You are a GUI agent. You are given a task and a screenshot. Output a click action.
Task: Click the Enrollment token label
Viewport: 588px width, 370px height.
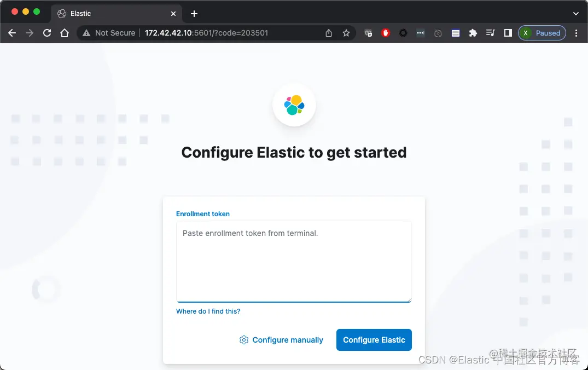pos(203,214)
